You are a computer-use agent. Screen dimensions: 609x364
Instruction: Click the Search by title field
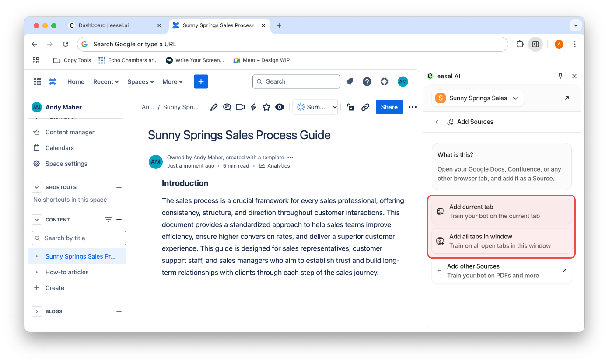79,238
